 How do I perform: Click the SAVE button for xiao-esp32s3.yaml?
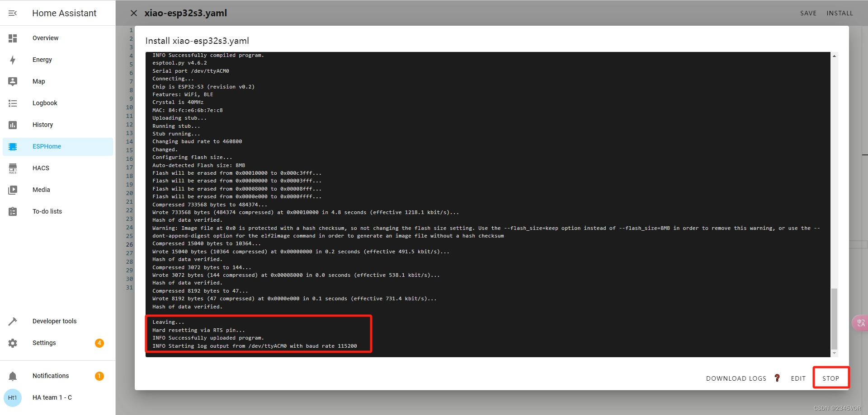click(x=808, y=13)
